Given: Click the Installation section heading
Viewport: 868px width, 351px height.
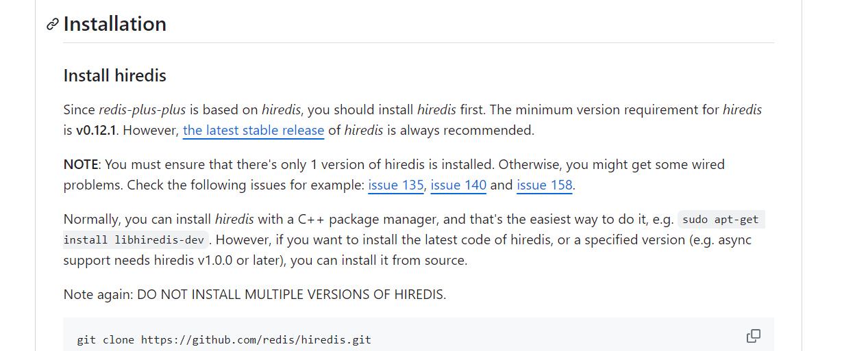Looking at the screenshot, I should (115, 24).
